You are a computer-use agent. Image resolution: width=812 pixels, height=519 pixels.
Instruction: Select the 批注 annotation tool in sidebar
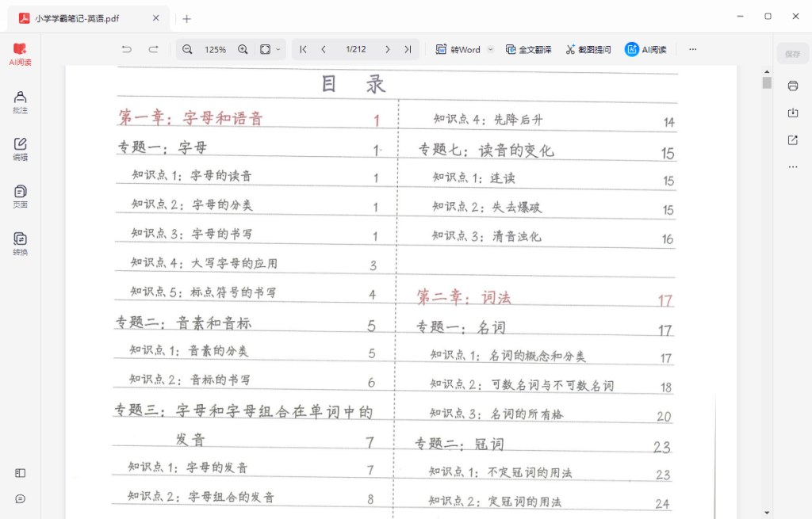20,101
